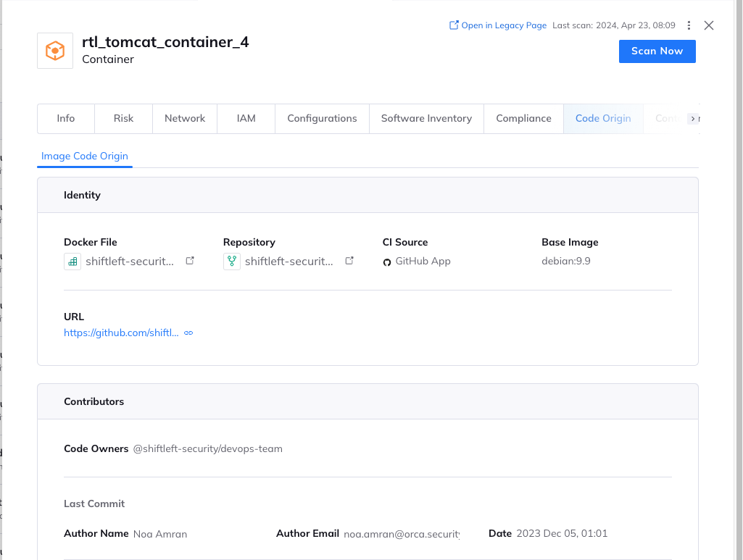Click the tab strip scroll-right chevron

[x=693, y=119]
